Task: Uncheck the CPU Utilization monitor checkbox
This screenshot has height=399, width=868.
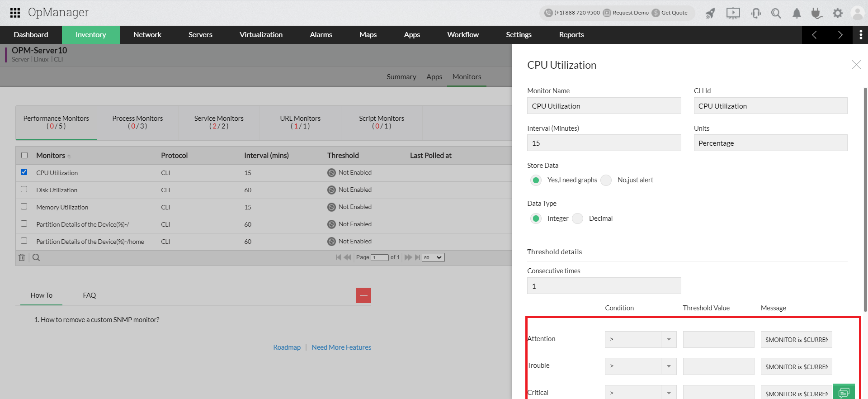Action: click(24, 172)
